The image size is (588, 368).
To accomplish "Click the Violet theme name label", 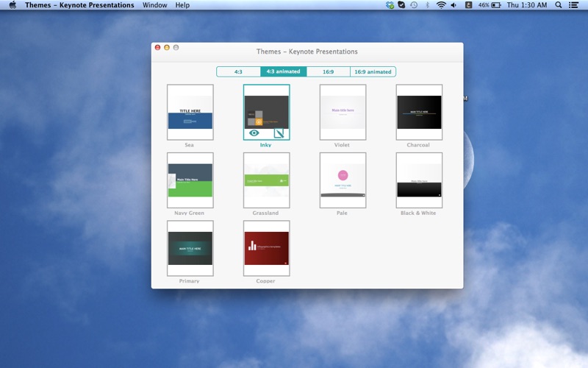I will click(342, 145).
